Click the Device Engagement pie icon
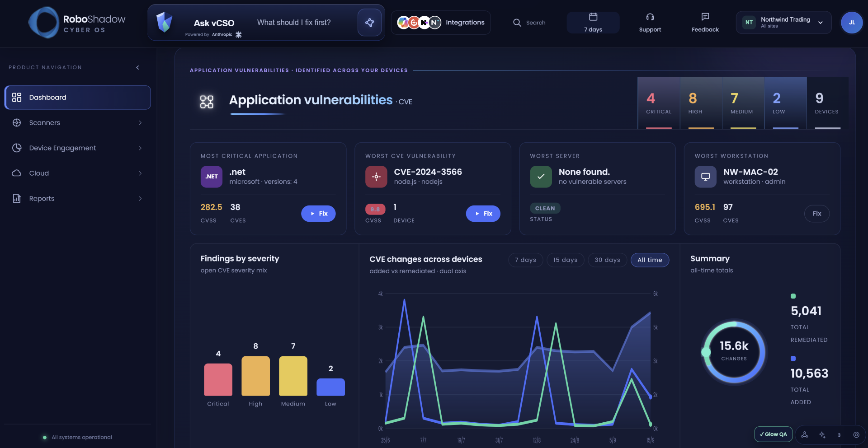This screenshot has height=448, width=868. pyautogui.click(x=17, y=148)
